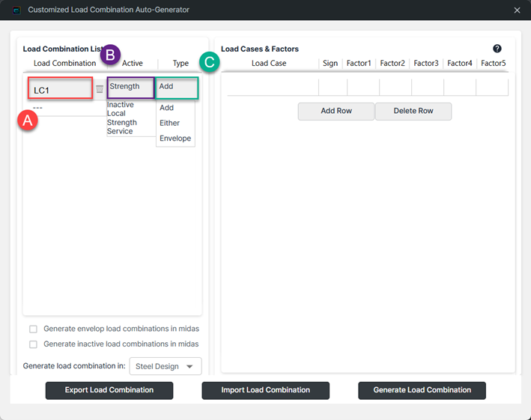Toggle generate inactive load combinations checkbox
This screenshot has width=531, height=420.
[x=33, y=344]
